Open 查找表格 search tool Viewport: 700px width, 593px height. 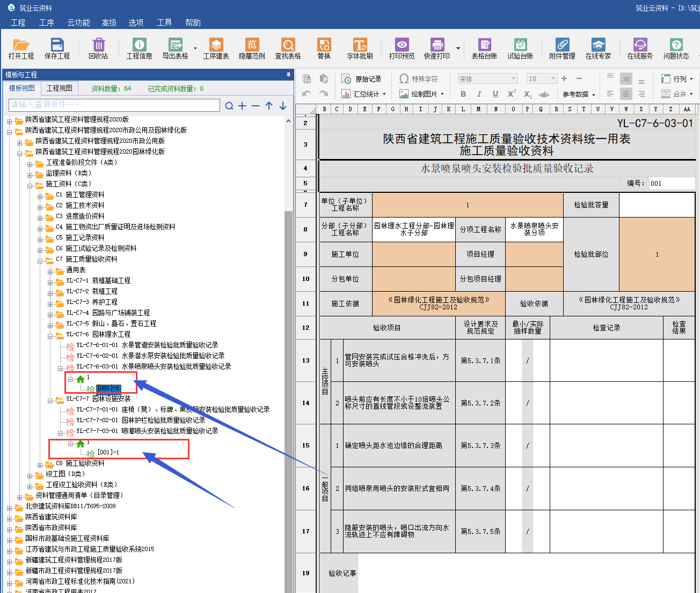pyautogui.click(x=288, y=48)
